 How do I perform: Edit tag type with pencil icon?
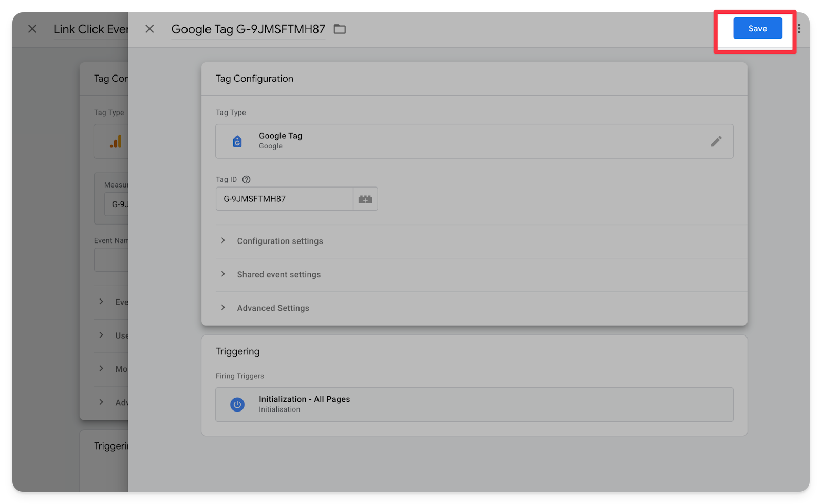click(716, 141)
